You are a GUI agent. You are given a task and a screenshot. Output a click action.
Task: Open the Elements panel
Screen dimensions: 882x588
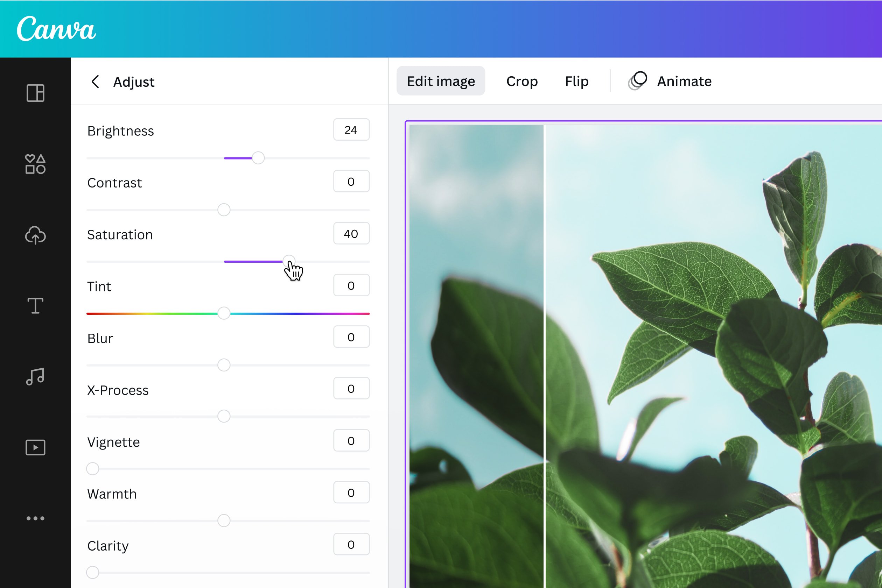[35, 164]
